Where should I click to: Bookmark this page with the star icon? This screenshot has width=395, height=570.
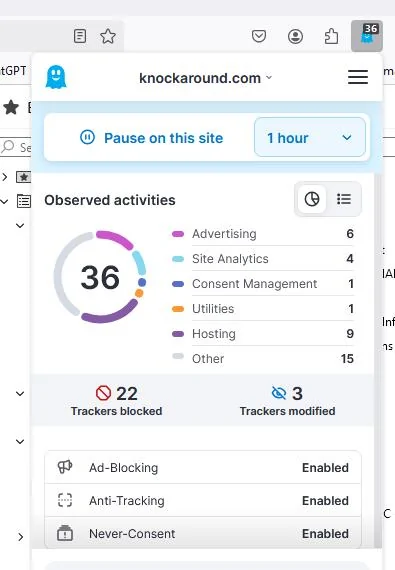click(x=108, y=36)
